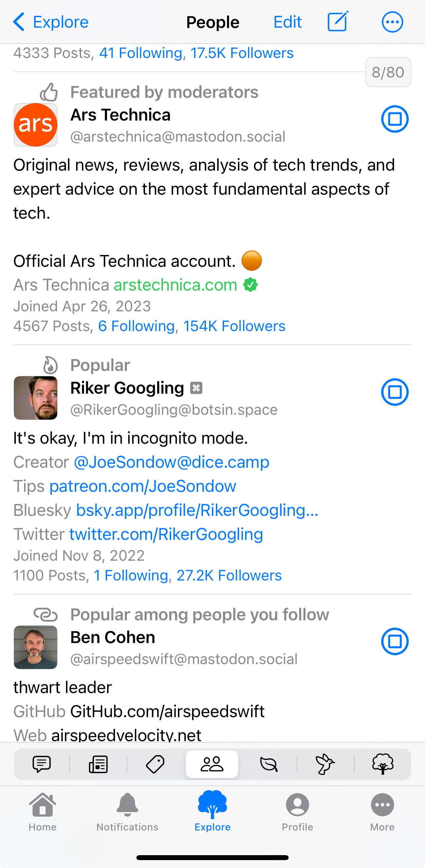
Task: Toggle follow button for Riker Googling
Action: pyautogui.click(x=395, y=392)
